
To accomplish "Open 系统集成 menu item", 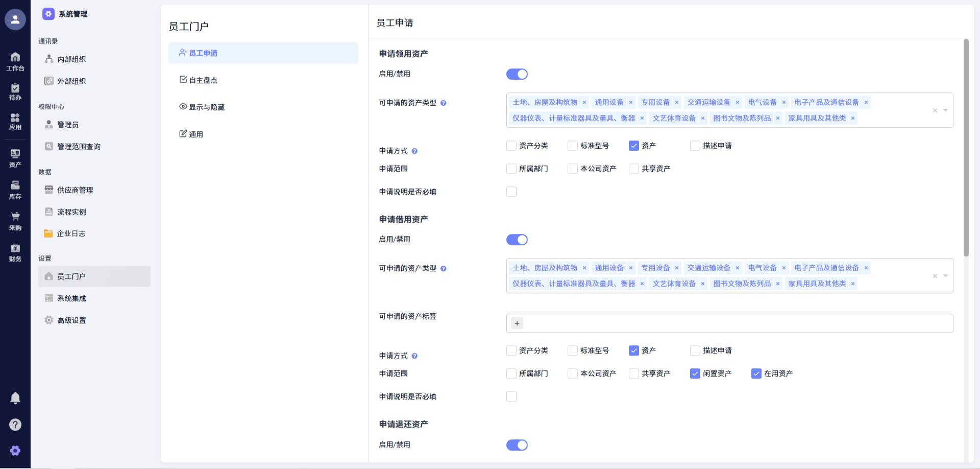I will click(x=94, y=298).
